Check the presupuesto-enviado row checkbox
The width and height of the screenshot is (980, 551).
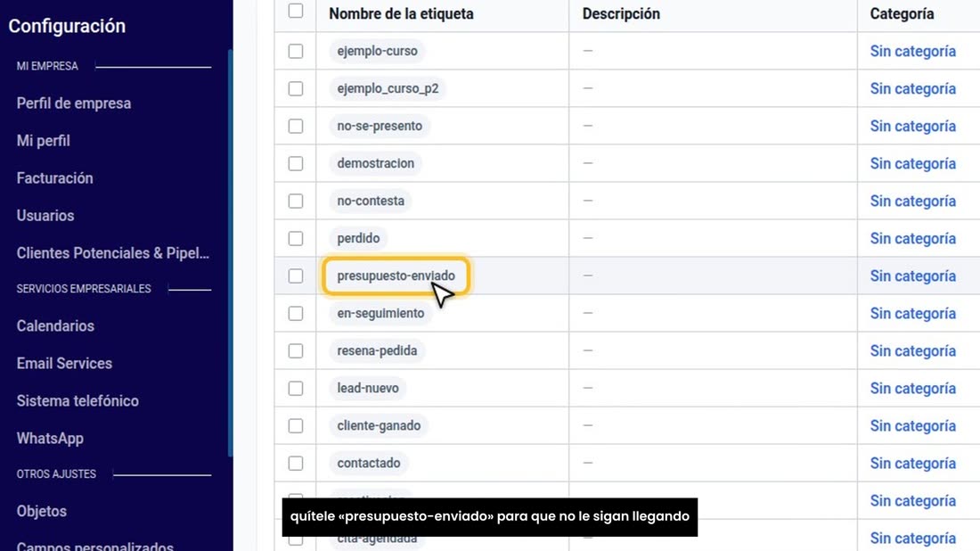(x=296, y=275)
